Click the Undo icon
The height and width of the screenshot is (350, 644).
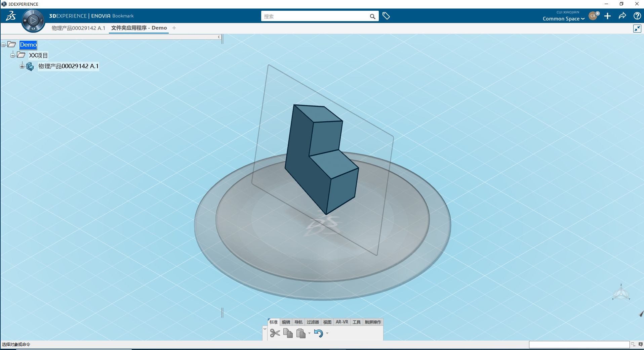[x=319, y=333]
